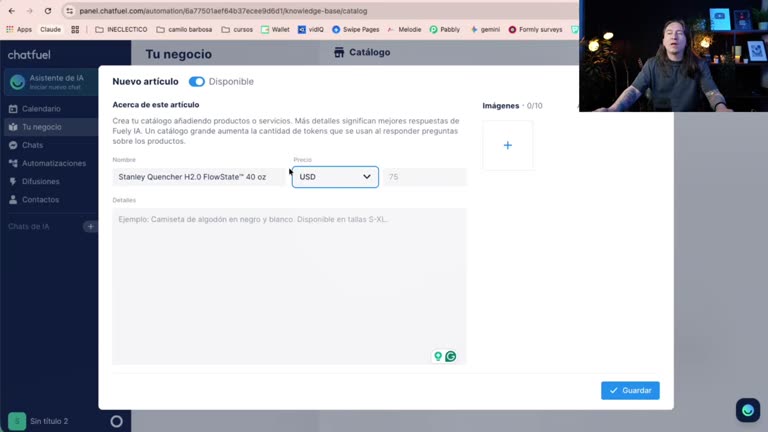The height and width of the screenshot is (432, 768).
Task: Open the Swipe Pages bookmark
Action: 356,29
